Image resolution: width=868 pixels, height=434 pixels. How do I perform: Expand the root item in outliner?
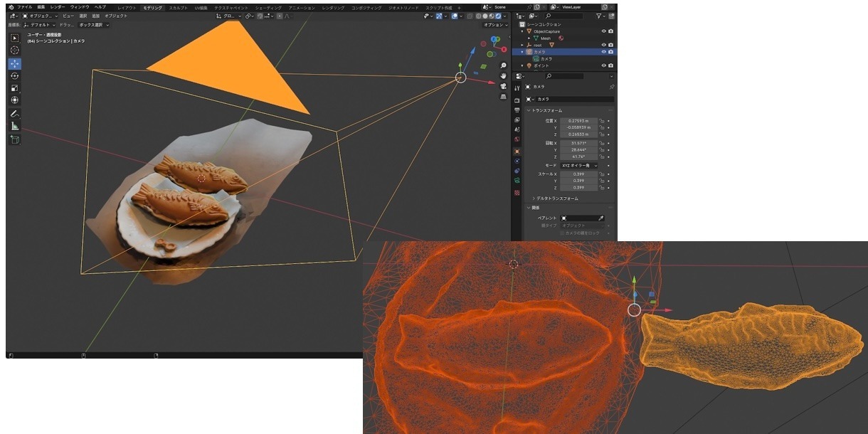(523, 45)
